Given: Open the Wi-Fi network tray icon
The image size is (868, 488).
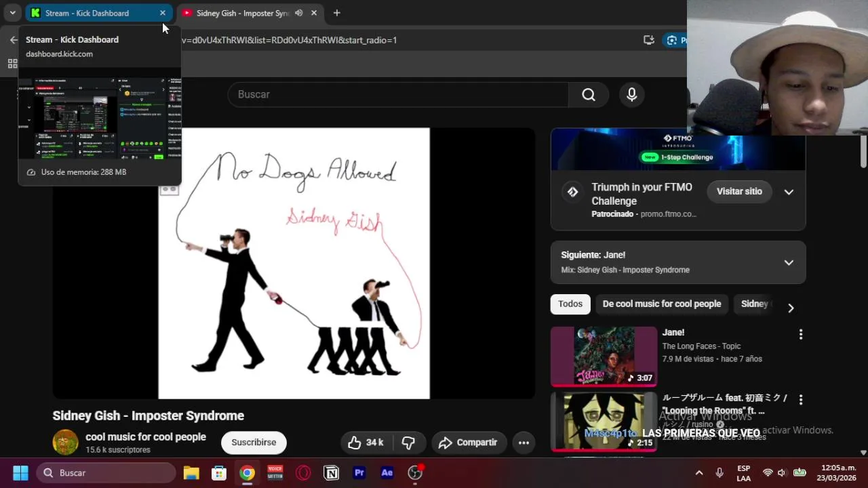Looking at the screenshot, I should tap(768, 473).
